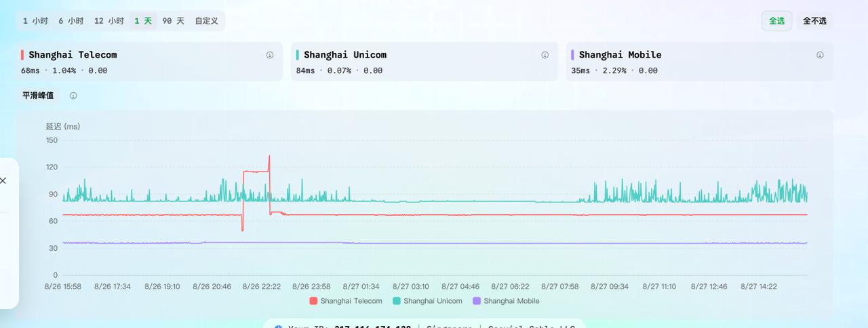Close the left side panel with X
This screenshot has height=328, width=868.
[x=3, y=180]
